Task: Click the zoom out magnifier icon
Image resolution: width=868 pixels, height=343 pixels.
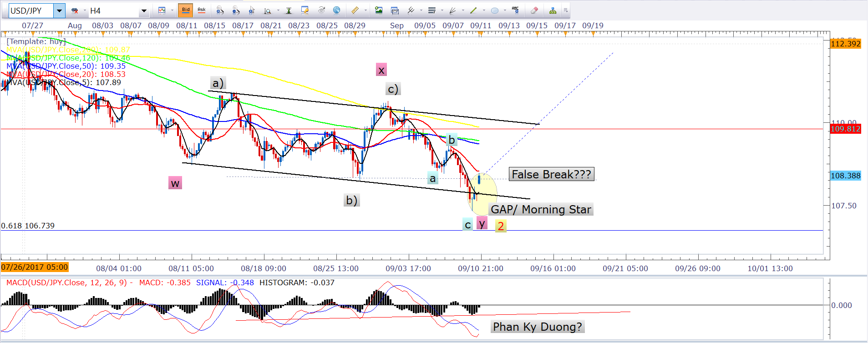Action: (235, 10)
